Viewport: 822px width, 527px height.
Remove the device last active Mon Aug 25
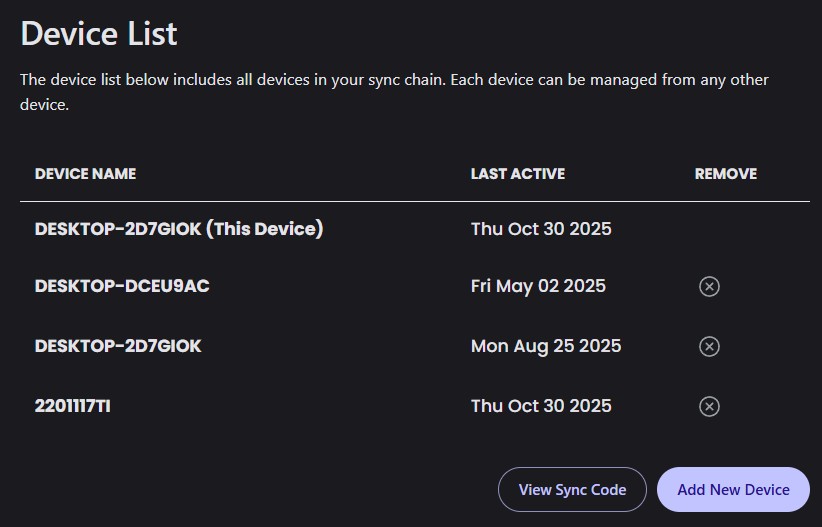tap(708, 347)
